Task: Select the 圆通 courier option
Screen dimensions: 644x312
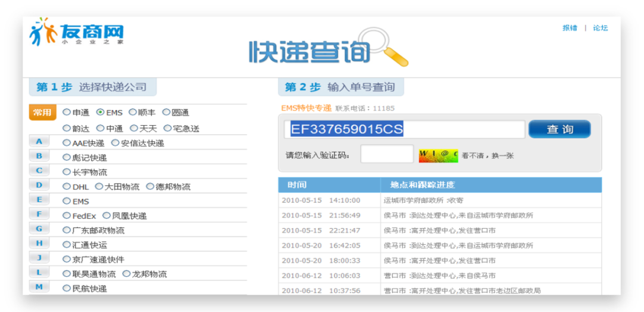Action: [x=166, y=112]
